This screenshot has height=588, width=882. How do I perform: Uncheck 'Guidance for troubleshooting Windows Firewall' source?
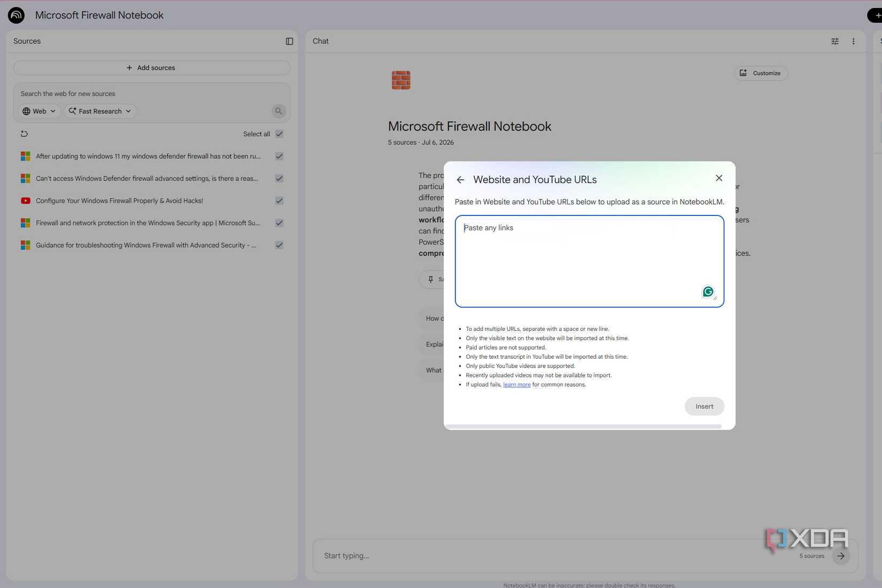click(279, 245)
